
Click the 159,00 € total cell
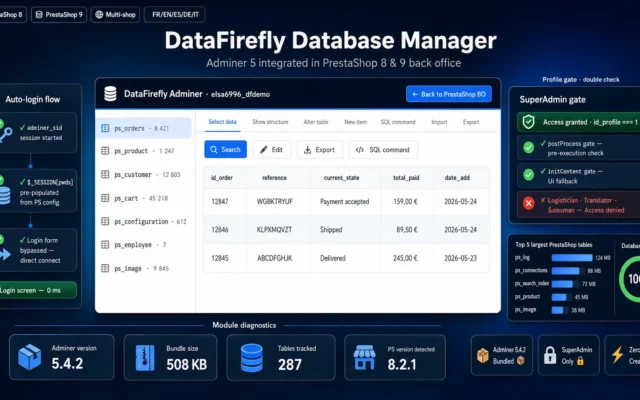pos(405,202)
